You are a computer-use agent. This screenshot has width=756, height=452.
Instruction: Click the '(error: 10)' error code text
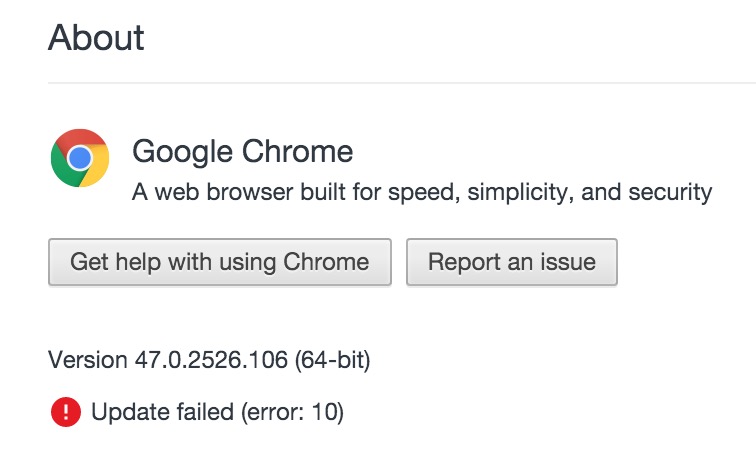point(292,412)
